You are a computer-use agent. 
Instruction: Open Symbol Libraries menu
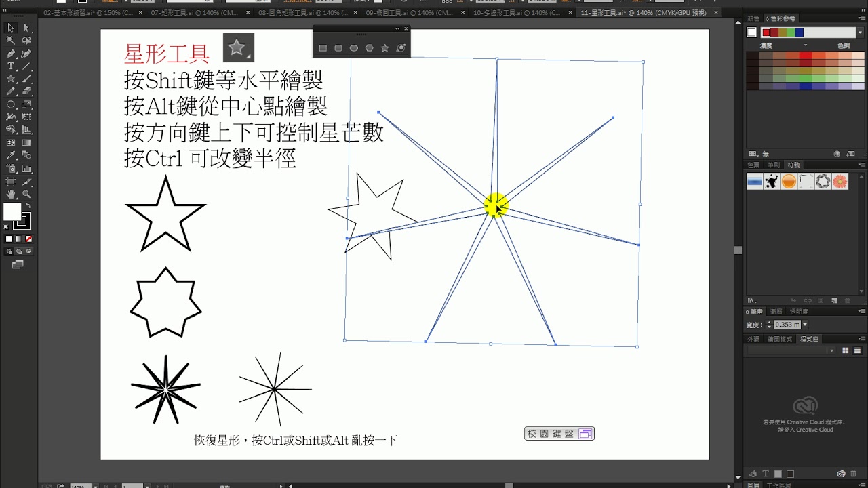point(751,300)
